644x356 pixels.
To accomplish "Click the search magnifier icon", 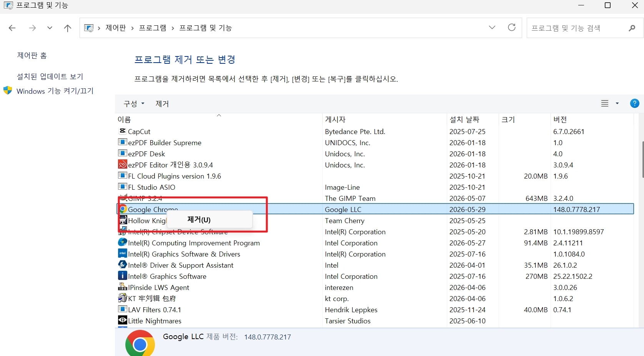I will click(632, 28).
